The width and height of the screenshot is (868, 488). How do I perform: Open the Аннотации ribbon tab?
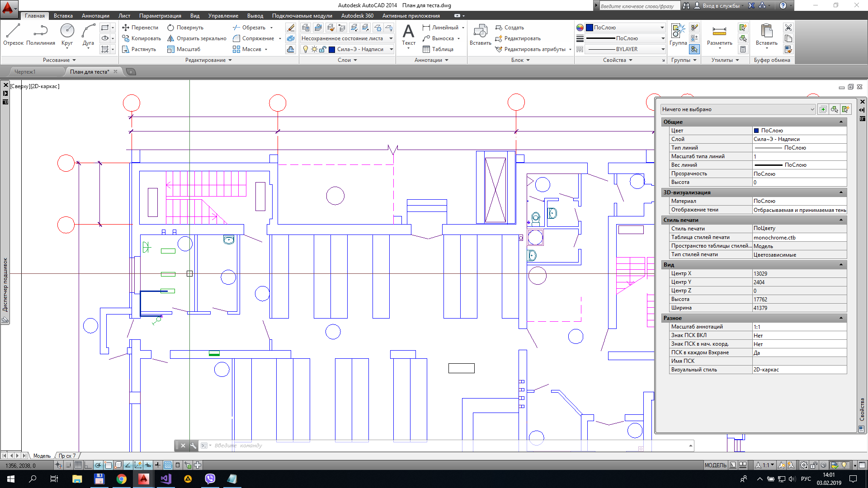click(x=95, y=16)
